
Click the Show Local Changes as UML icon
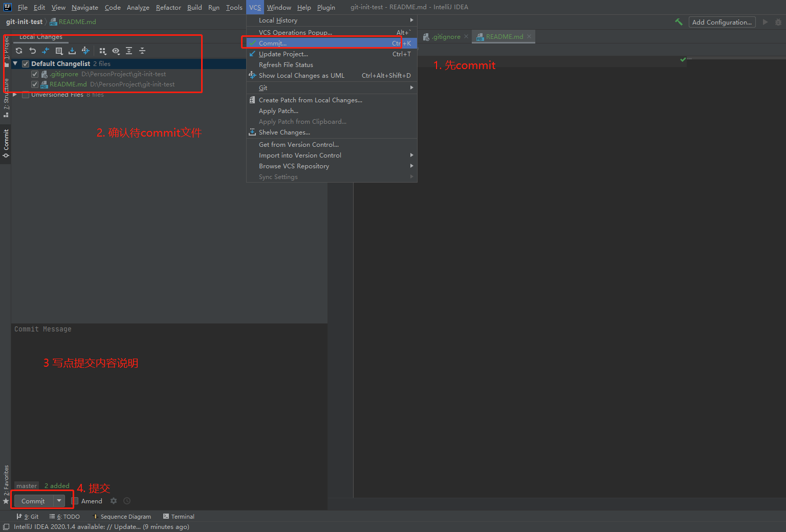[85, 51]
